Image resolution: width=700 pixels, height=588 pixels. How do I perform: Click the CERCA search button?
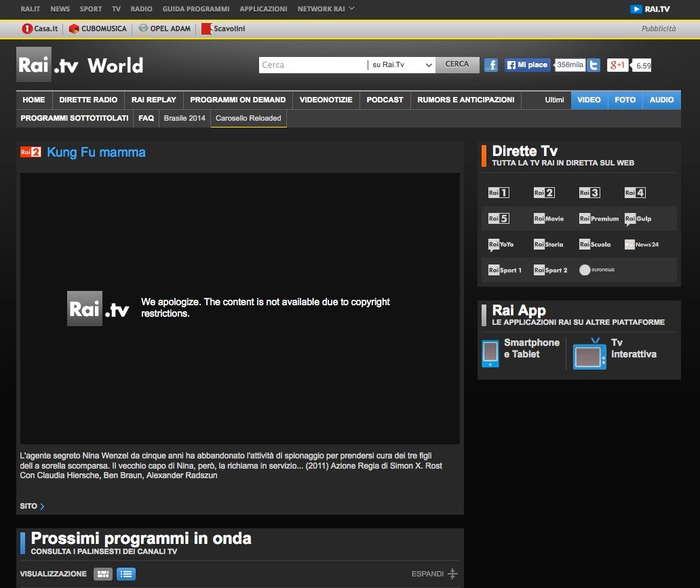457,64
